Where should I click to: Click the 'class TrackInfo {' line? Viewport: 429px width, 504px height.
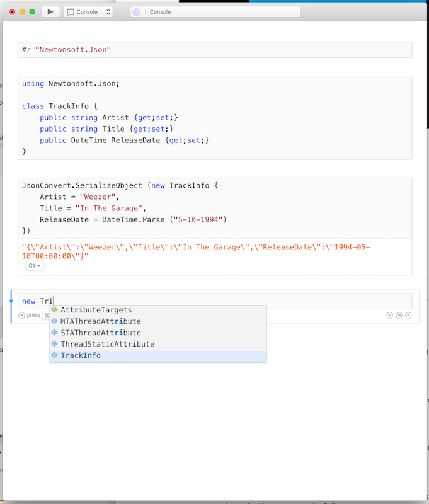(x=60, y=106)
